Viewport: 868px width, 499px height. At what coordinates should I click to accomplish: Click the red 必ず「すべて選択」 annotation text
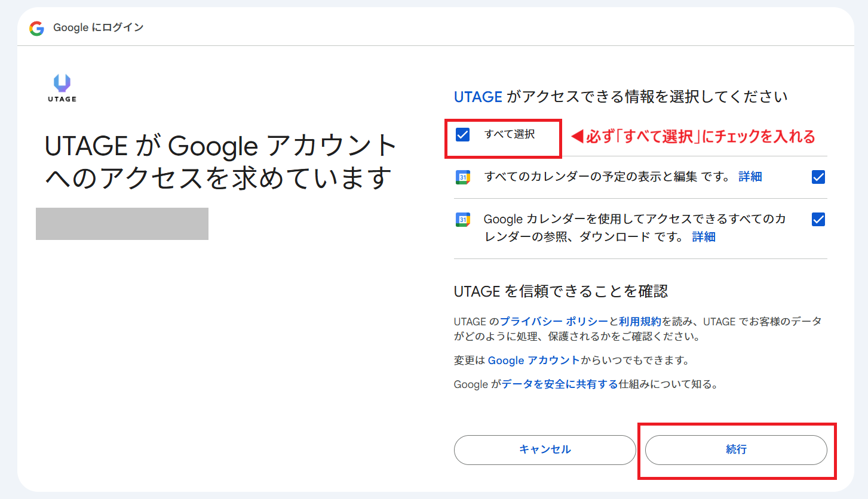point(693,137)
